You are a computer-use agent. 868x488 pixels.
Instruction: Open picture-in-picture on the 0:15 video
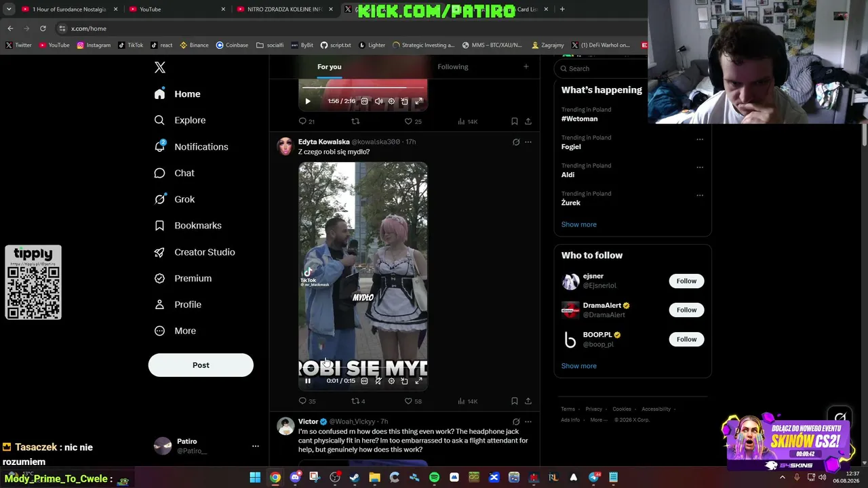(405, 381)
